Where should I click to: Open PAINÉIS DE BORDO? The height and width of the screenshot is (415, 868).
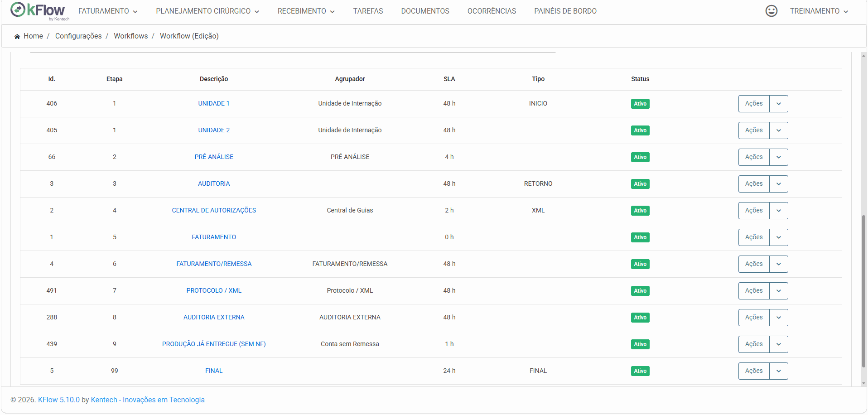tap(565, 11)
